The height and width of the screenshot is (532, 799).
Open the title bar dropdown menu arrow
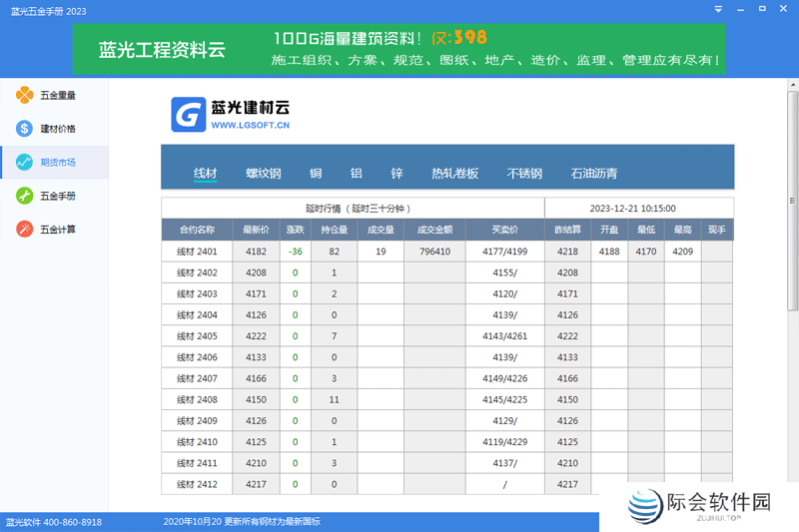(718, 9)
